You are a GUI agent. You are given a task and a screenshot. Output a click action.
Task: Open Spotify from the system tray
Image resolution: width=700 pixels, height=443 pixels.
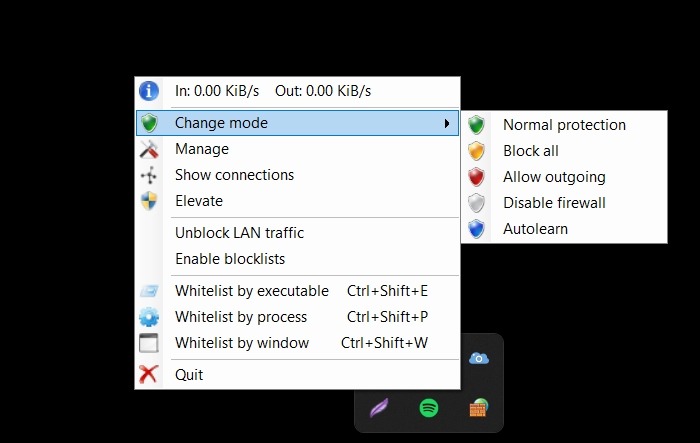(x=429, y=408)
